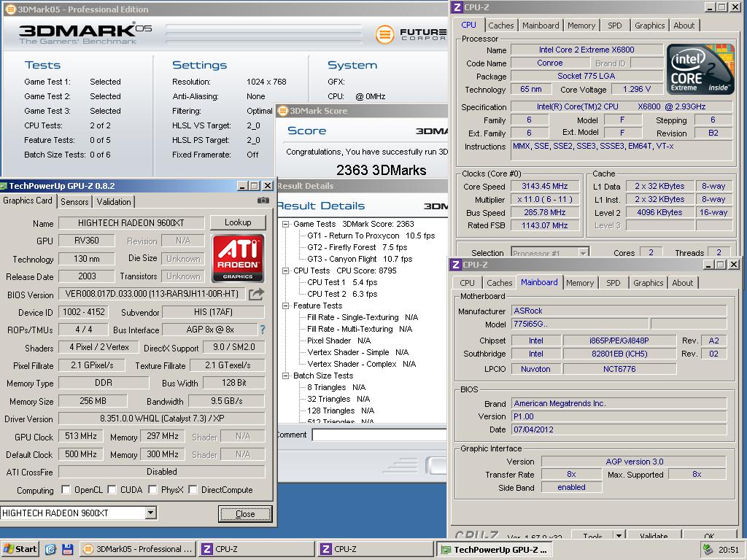Screen dimensions: 747x560
Task: Click the GPU-Z title bar icon
Action: [4, 186]
